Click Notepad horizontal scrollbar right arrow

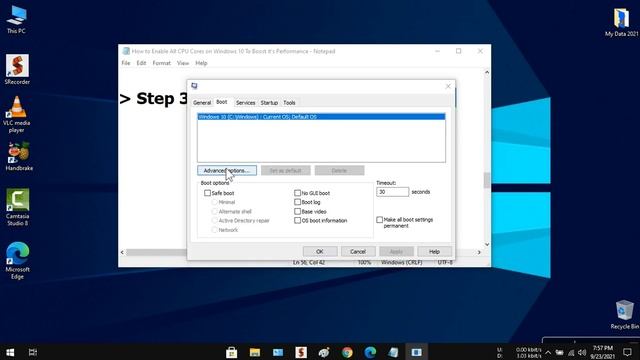click(479, 253)
